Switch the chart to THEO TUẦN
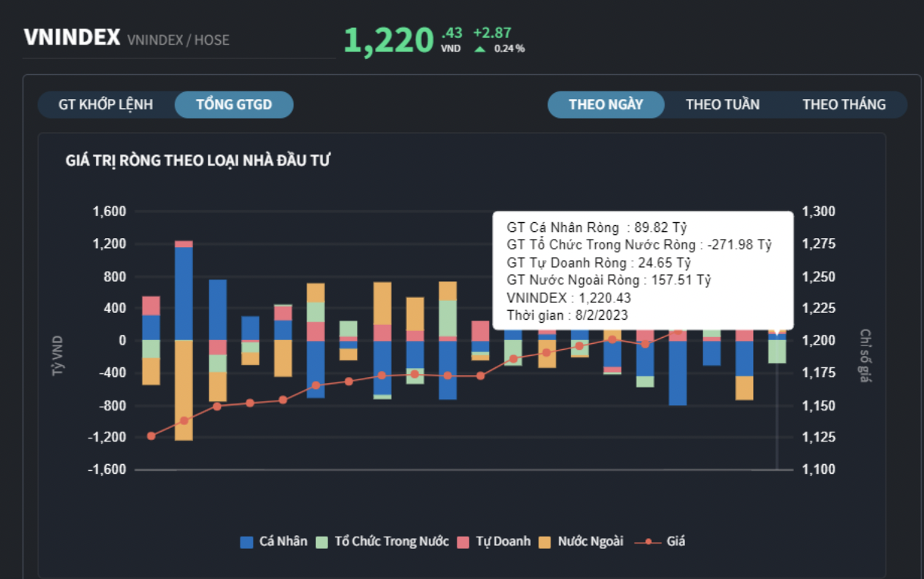Viewport: 924px width, 579px height. tap(722, 104)
